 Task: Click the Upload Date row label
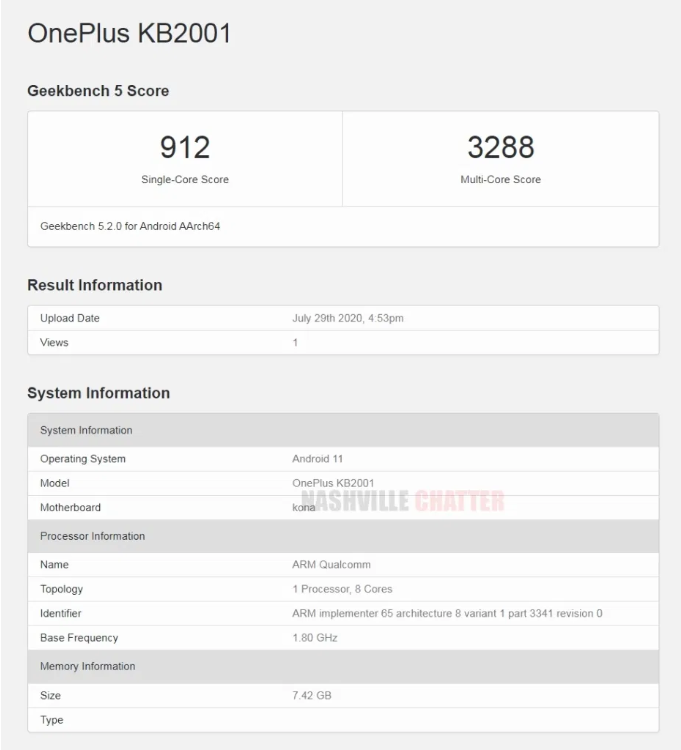tap(70, 318)
